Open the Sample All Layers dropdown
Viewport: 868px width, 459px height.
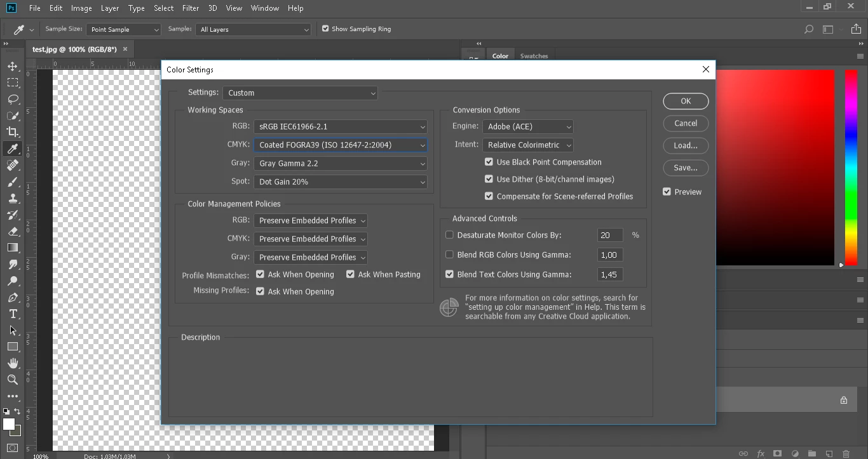point(254,29)
